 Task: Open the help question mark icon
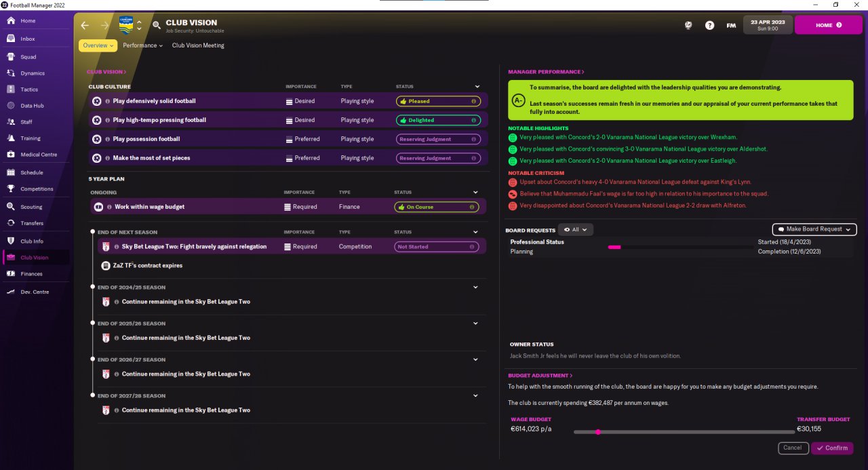tap(709, 25)
